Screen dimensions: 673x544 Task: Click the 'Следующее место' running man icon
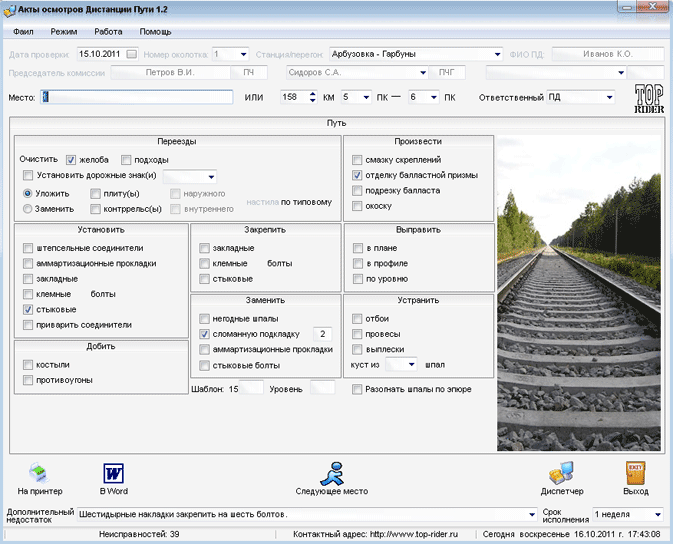coord(332,472)
